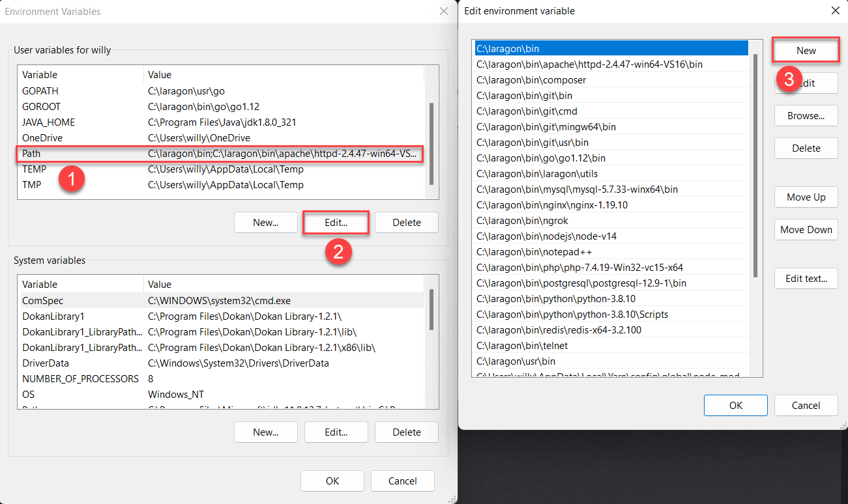Screen dimensions: 848x504
Task: Select the TEMP user variable
Action: [222, 169]
